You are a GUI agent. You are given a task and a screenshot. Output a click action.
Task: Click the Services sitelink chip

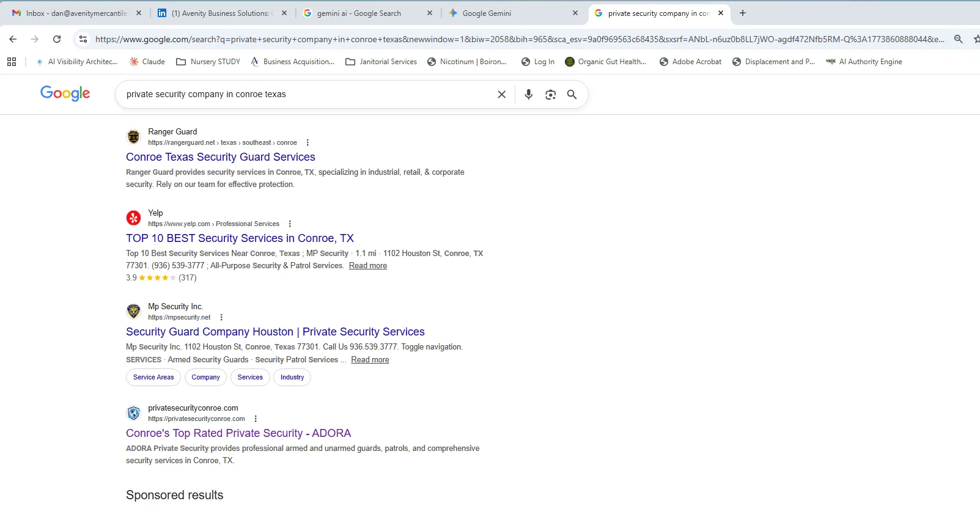pyautogui.click(x=250, y=377)
